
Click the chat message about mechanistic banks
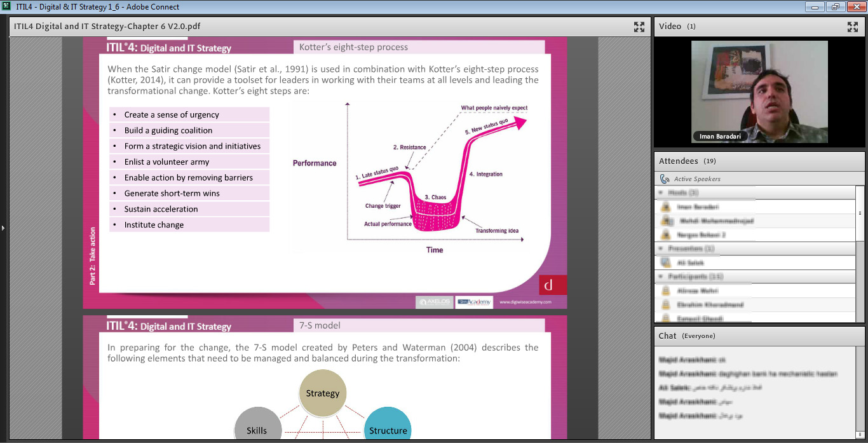coord(749,374)
